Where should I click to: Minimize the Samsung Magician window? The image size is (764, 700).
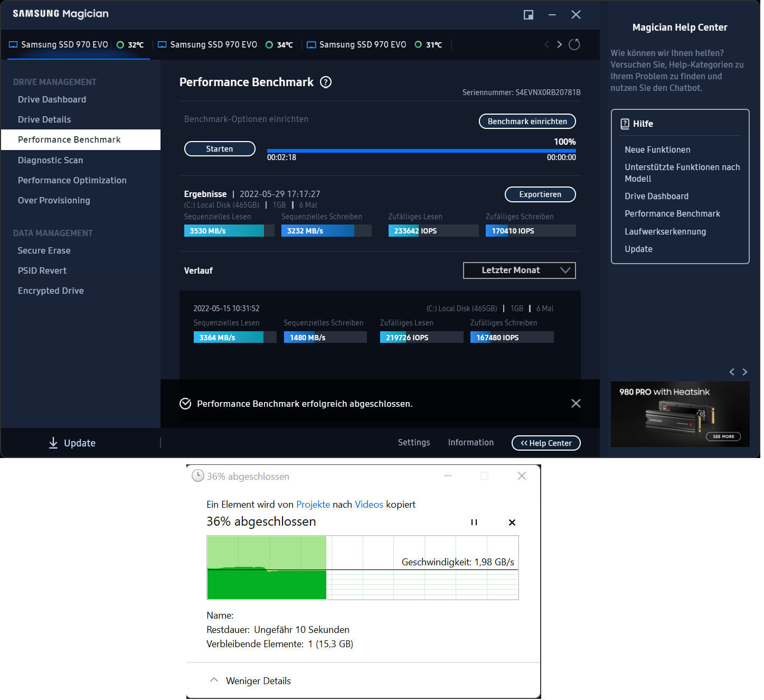coord(552,15)
